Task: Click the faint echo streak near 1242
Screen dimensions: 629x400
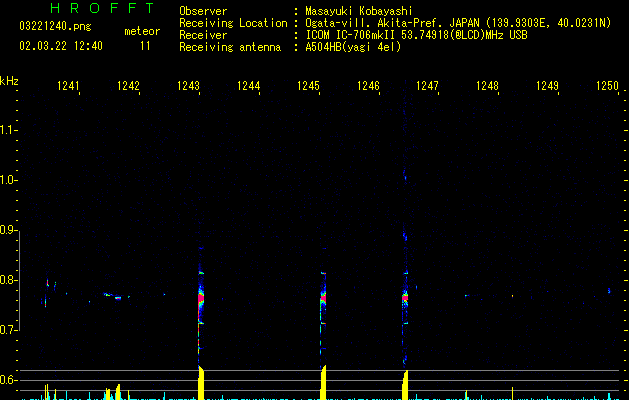Action: coord(113,296)
